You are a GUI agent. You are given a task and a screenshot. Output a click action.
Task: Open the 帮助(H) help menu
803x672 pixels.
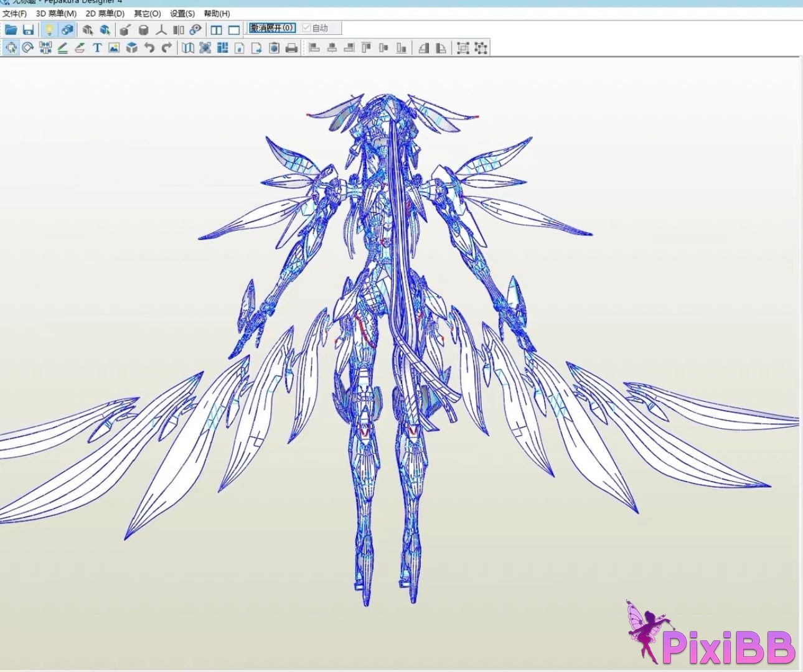coord(216,13)
